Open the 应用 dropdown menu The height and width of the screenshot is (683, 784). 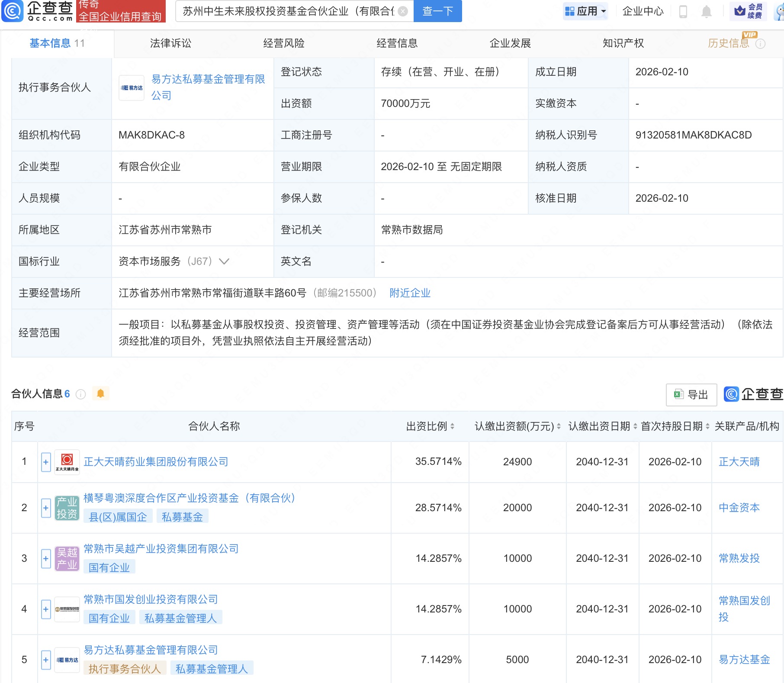(586, 11)
